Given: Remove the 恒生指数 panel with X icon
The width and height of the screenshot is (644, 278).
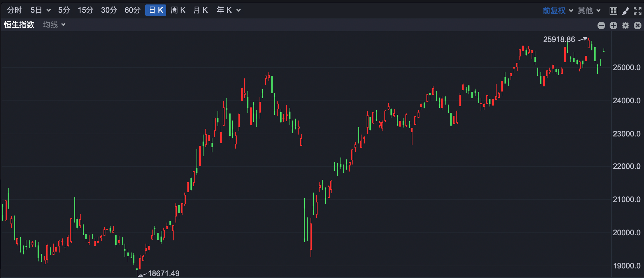Looking at the screenshot, I should pyautogui.click(x=637, y=26).
